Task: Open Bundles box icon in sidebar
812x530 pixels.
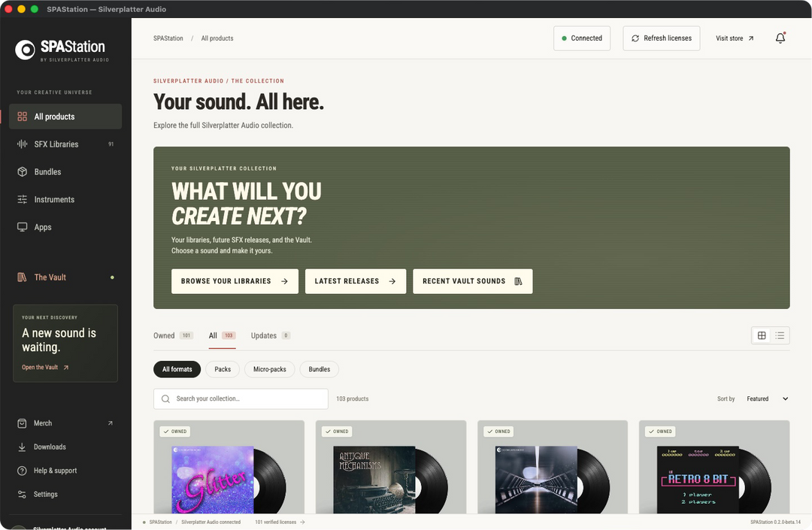Action: [x=23, y=172]
